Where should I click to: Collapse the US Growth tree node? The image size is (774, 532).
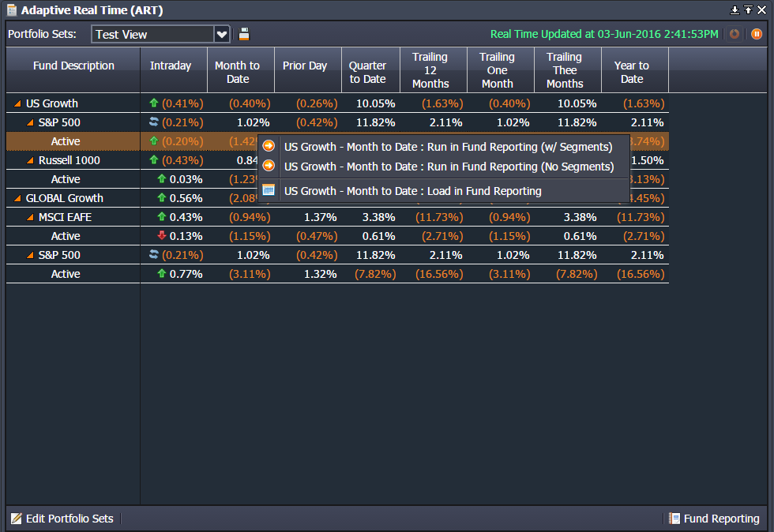(17, 103)
